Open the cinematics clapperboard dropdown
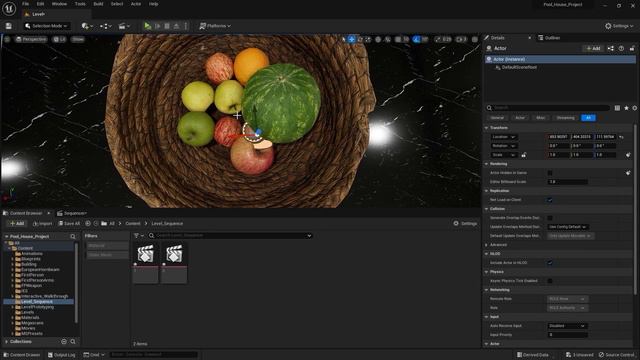 [124, 26]
